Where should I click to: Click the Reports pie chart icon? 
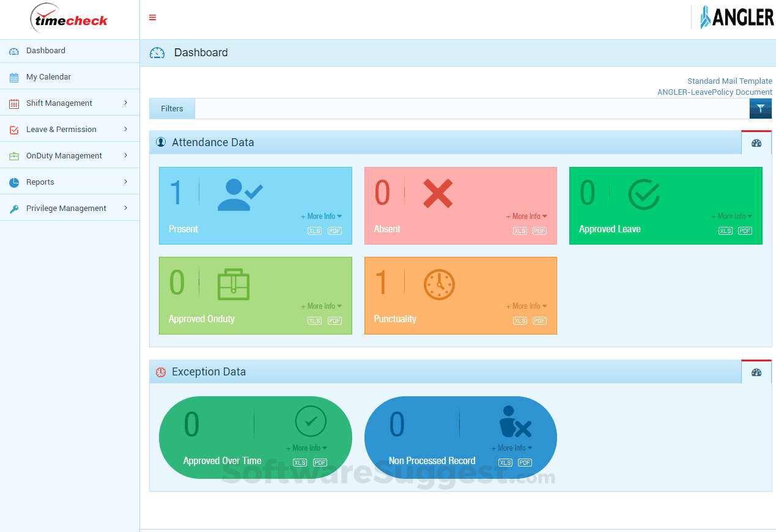click(x=13, y=182)
